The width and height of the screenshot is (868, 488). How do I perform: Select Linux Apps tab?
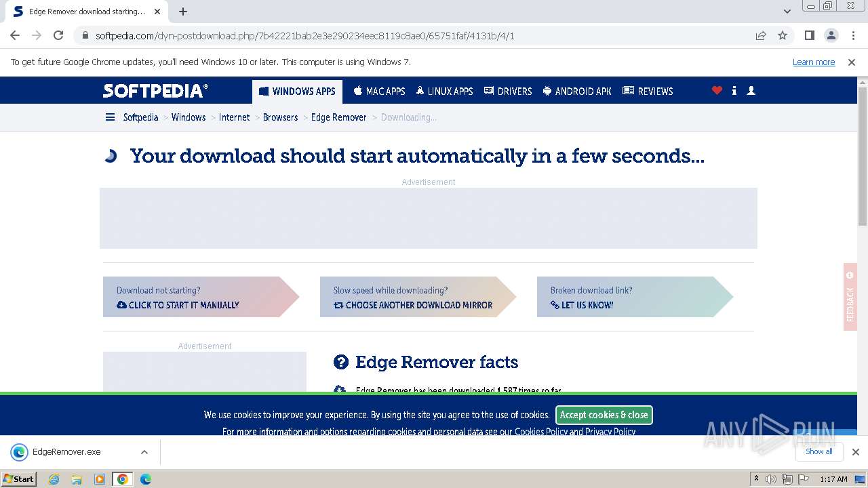coord(444,91)
